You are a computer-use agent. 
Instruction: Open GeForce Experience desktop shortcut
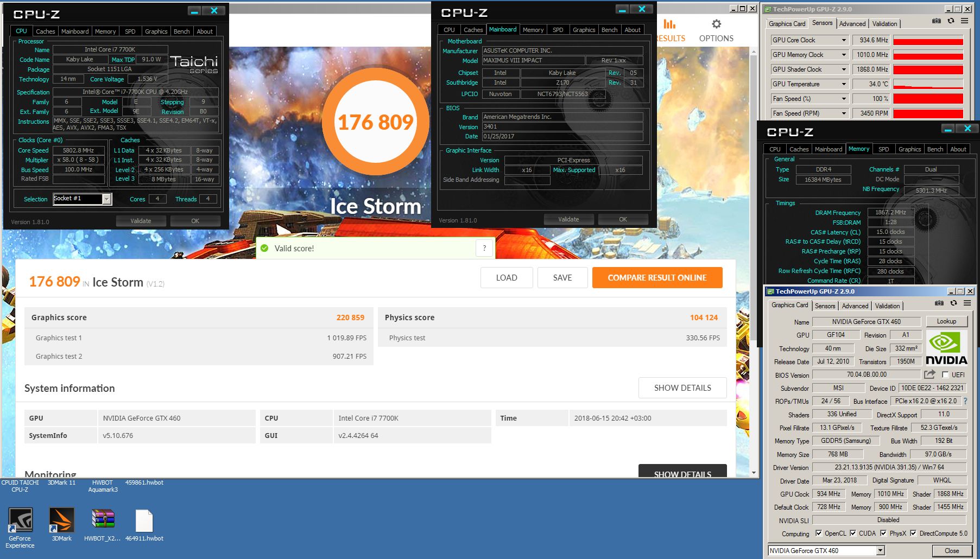pyautogui.click(x=20, y=527)
